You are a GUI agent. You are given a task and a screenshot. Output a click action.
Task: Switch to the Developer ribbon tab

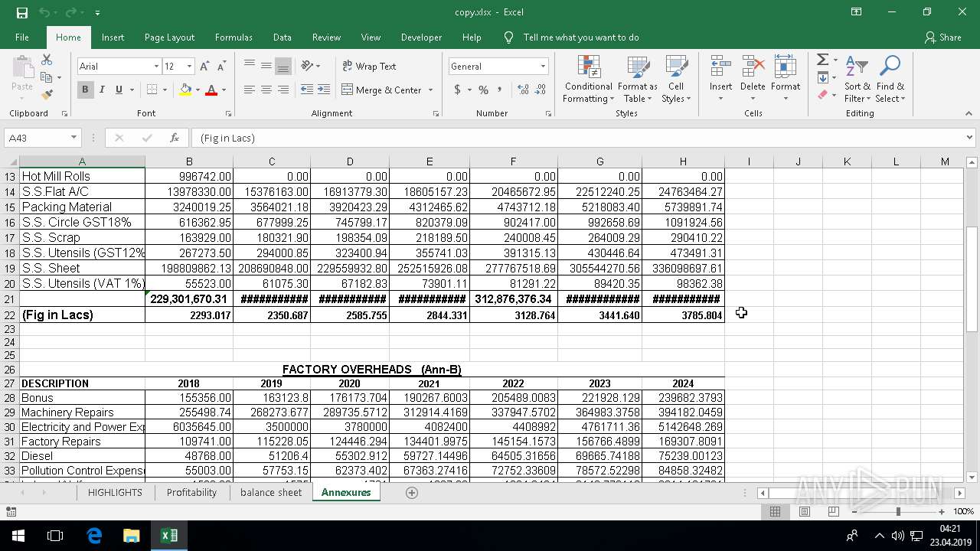[421, 37]
